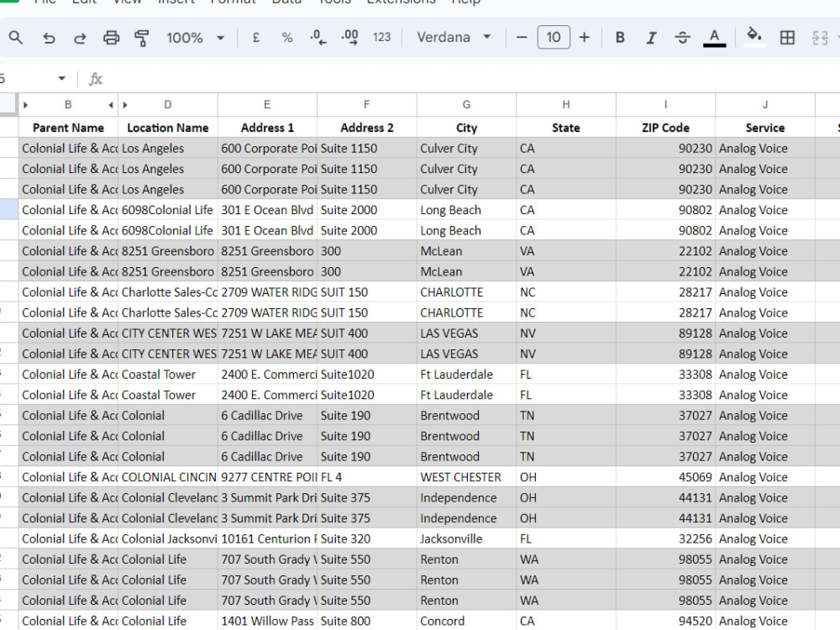This screenshot has height=630, width=840.
Task: Select column D header
Action: (x=168, y=105)
